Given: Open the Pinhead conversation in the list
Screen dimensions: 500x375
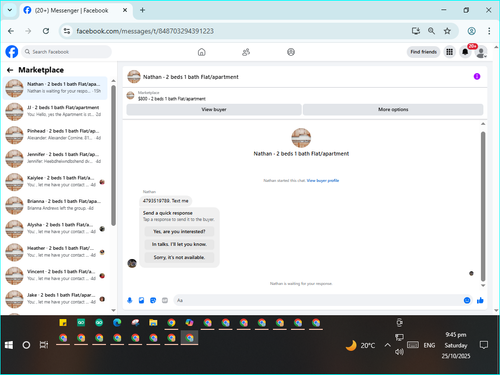Looking at the screenshot, I should click(x=55, y=135).
